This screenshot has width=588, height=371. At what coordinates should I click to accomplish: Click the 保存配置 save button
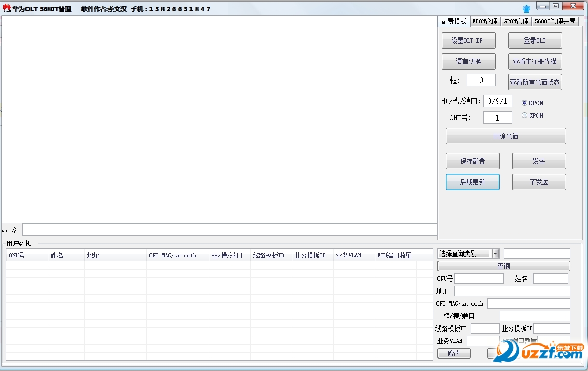472,161
